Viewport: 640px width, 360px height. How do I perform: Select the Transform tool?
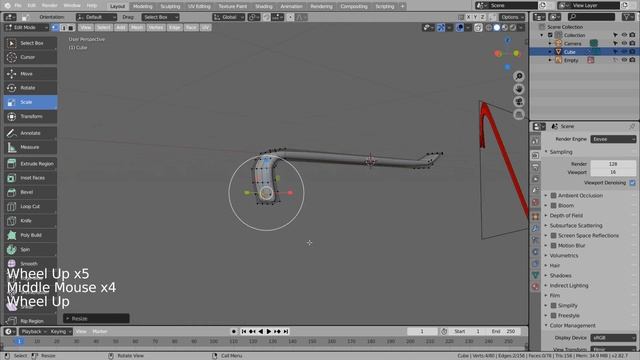coord(31,116)
